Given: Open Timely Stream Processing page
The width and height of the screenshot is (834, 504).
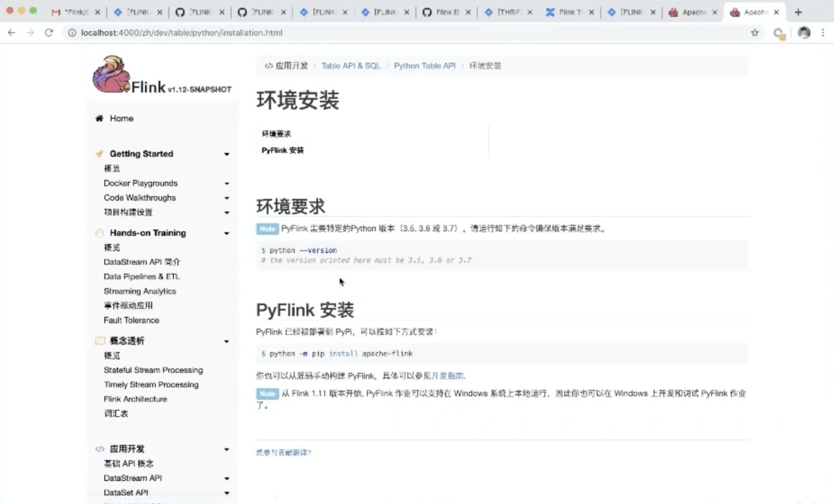Looking at the screenshot, I should click(x=151, y=384).
